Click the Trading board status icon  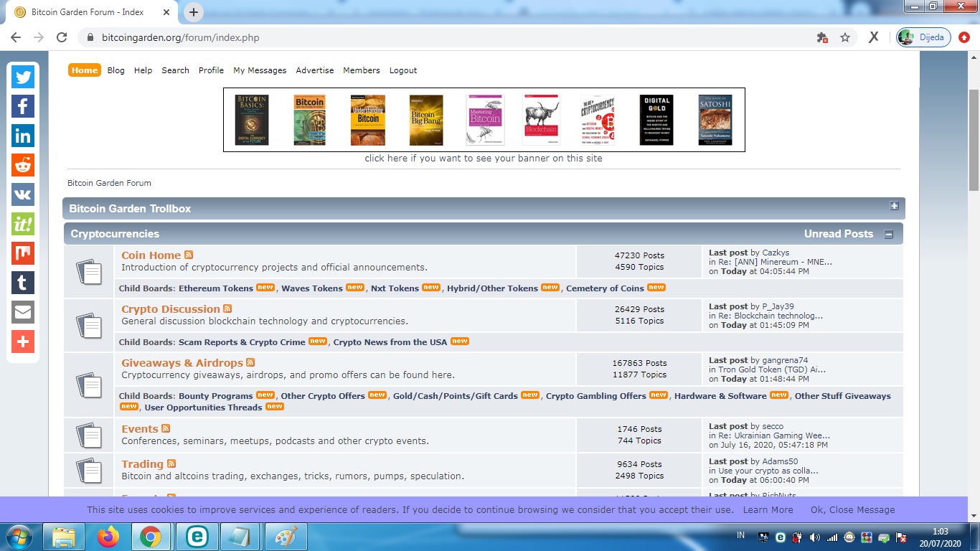point(89,470)
